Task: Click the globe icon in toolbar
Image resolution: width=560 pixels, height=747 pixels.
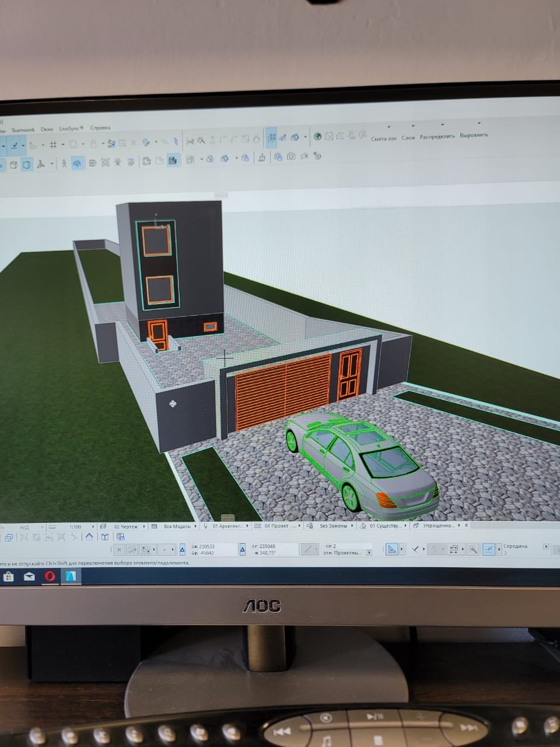Action: (x=318, y=137)
